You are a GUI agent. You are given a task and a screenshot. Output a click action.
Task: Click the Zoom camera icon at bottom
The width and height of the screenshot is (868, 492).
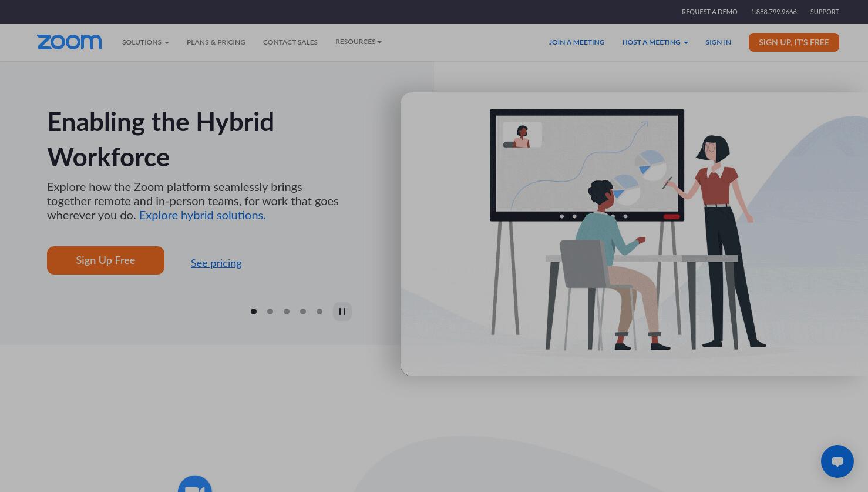tap(195, 484)
